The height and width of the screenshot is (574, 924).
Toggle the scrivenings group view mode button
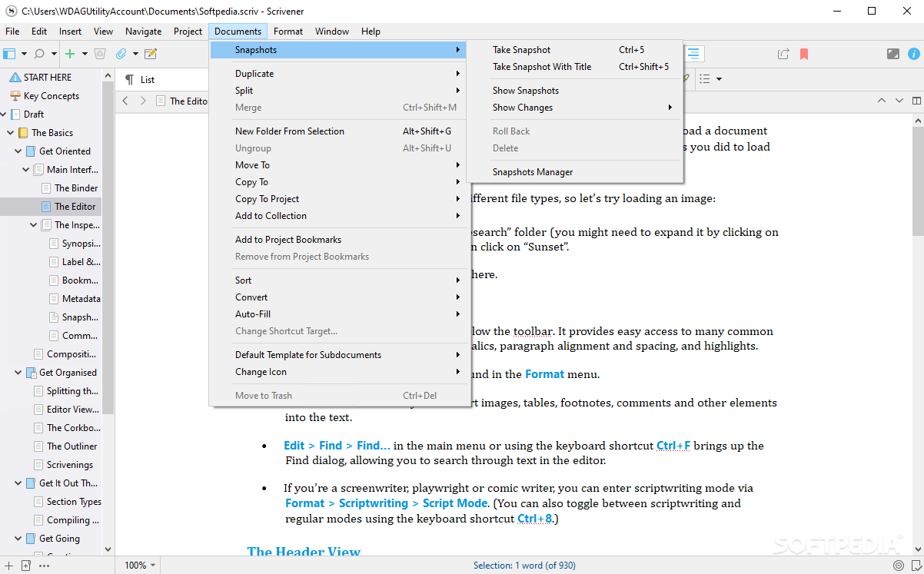pos(694,54)
